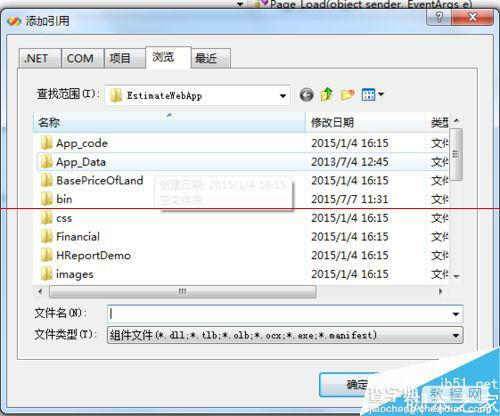Screen dimensions: 500x416
Task: Click the bin folder name
Action: pos(64,199)
